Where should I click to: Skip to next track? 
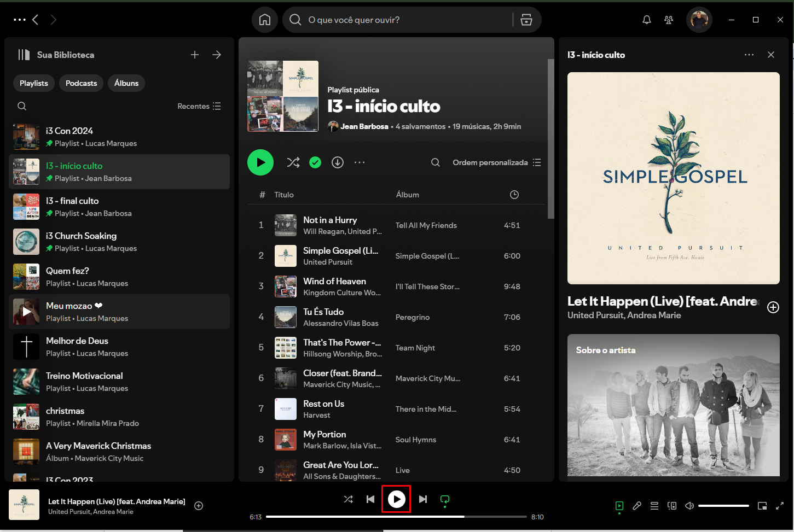[x=423, y=499]
